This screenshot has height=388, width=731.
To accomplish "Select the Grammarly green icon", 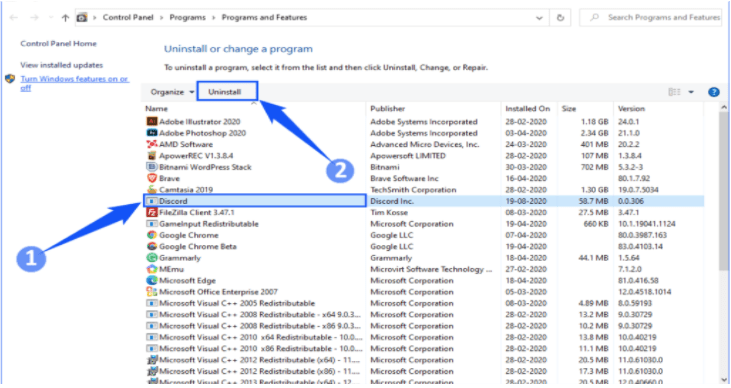I will click(152, 257).
